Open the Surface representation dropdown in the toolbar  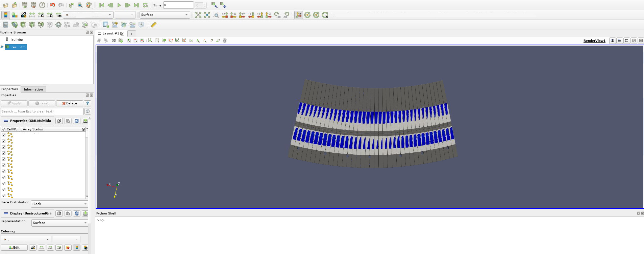[165, 15]
